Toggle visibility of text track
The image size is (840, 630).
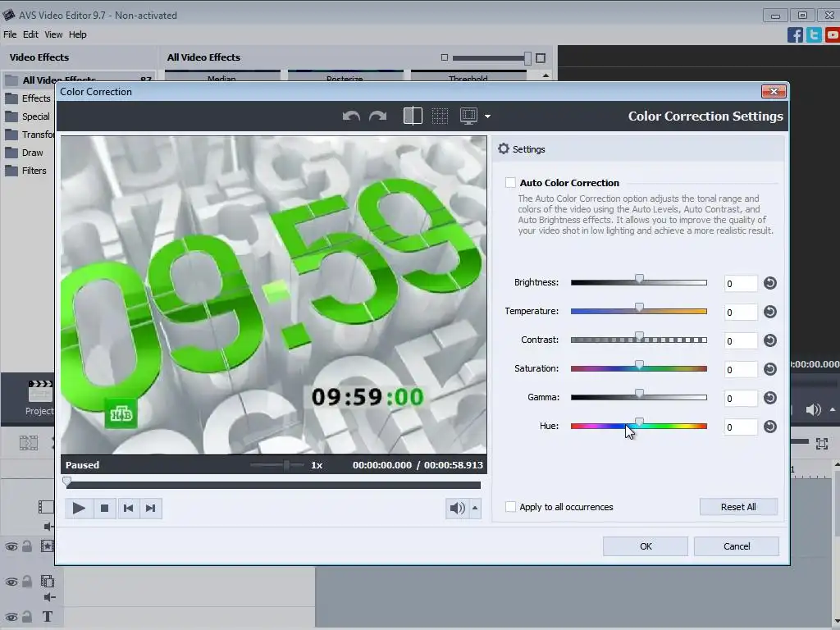(11, 617)
